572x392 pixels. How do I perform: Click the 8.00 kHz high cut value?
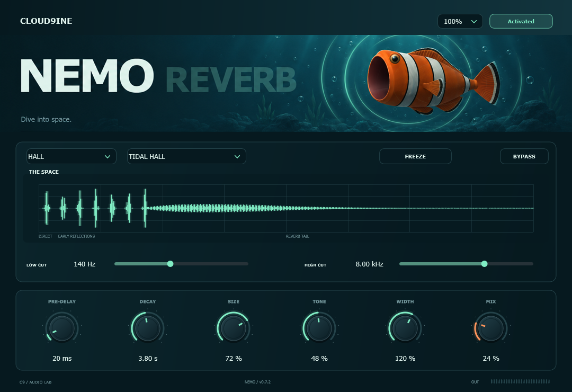[x=370, y=264]
